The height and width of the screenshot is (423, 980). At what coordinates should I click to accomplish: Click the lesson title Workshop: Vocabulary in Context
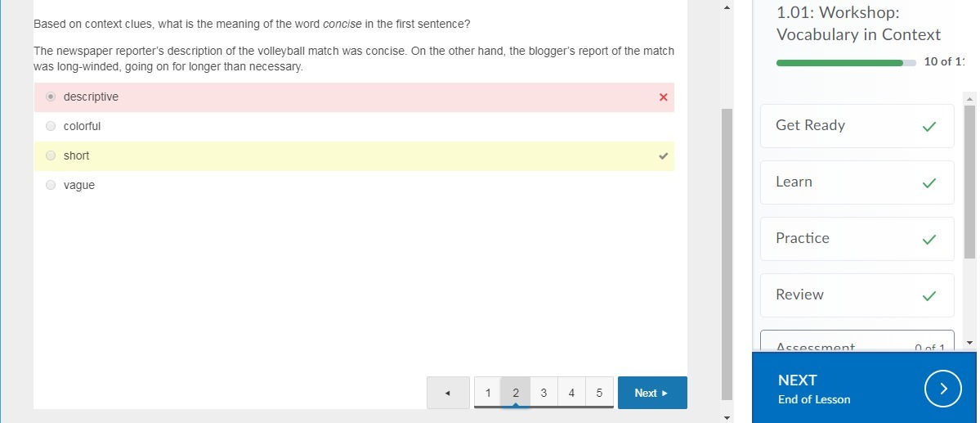coord(858,23)
